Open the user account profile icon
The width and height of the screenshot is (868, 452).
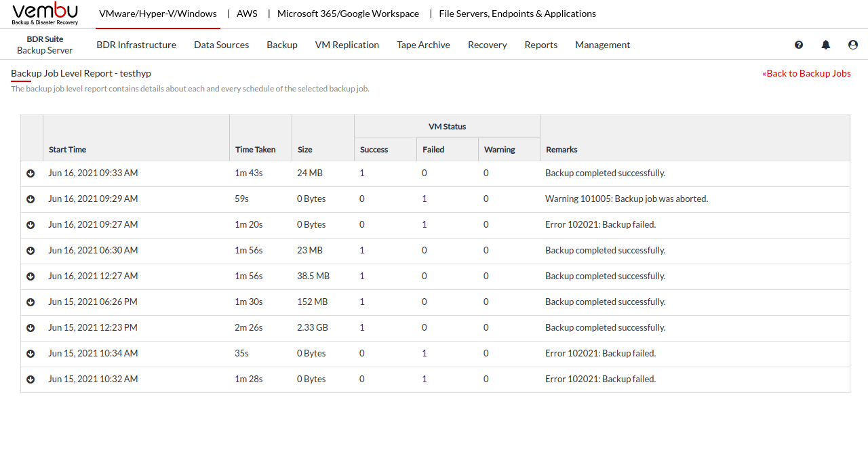852,45
